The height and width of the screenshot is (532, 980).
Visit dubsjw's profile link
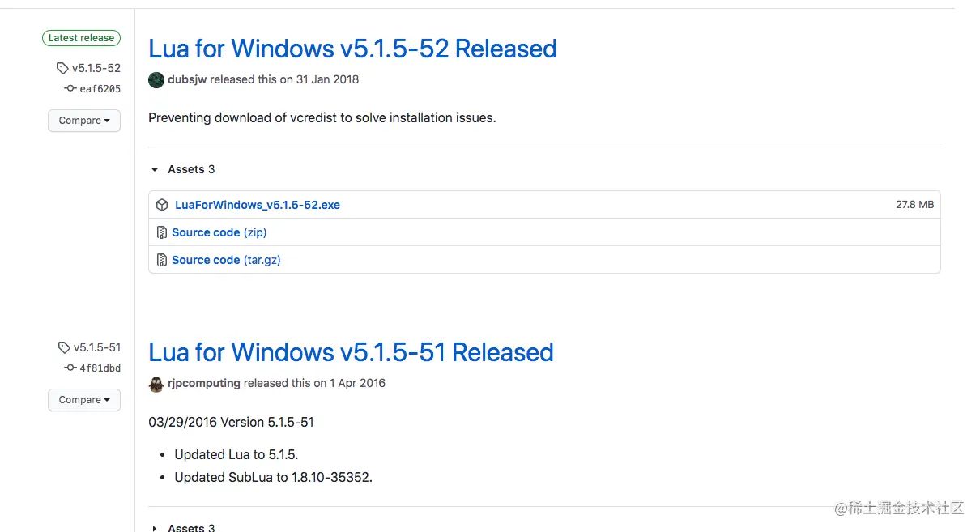coord(187,79)
